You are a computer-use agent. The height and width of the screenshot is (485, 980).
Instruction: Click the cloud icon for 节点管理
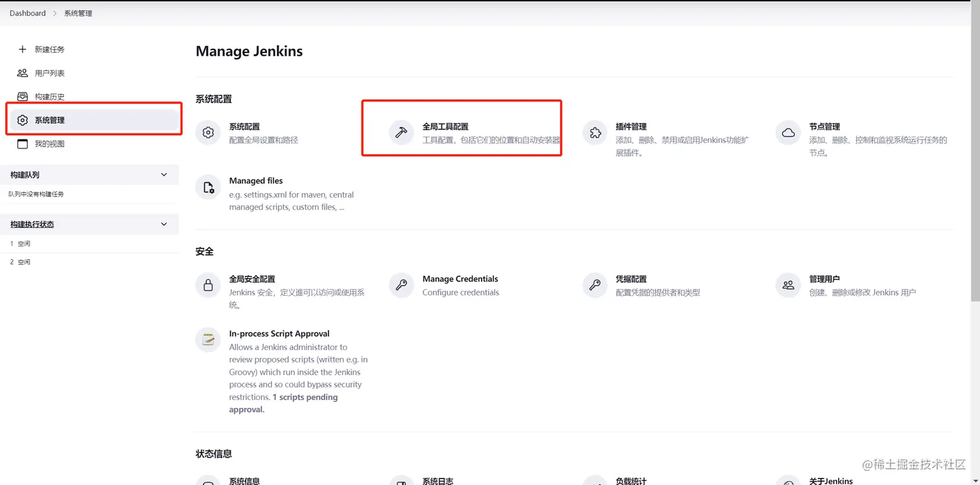[x=788, y=133]
